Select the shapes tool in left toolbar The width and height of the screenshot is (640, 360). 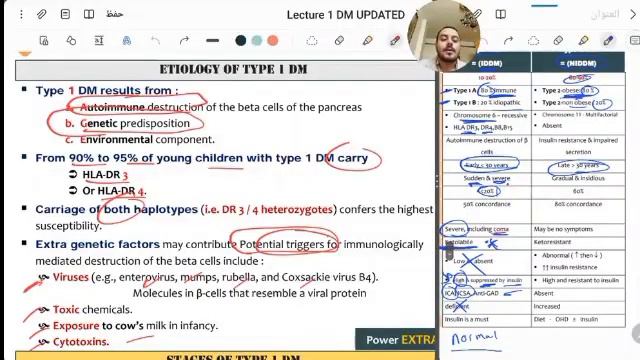71,41
